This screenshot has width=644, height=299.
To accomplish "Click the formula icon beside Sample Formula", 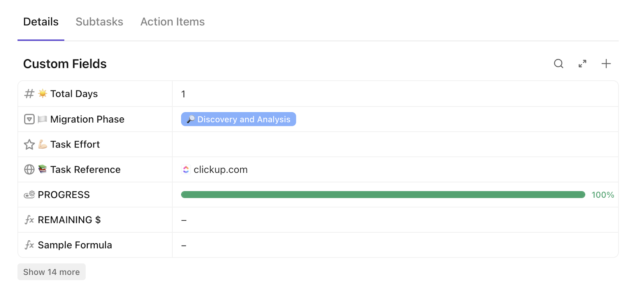I will click(x=29, y=245).
